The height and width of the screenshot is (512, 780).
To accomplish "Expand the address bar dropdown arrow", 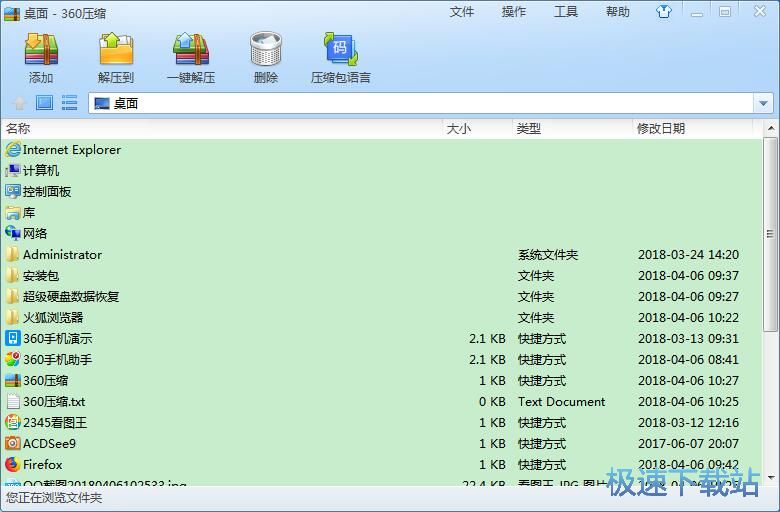I will (763, 103).
